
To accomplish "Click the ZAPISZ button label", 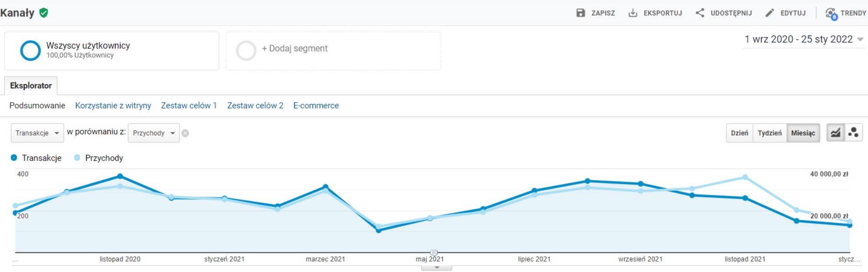I will 603,13.
